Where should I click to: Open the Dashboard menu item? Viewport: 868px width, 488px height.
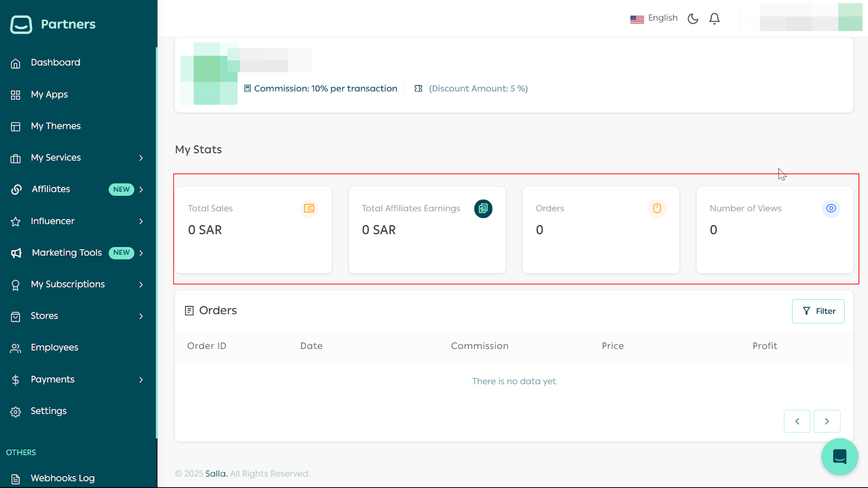point(55,63)
